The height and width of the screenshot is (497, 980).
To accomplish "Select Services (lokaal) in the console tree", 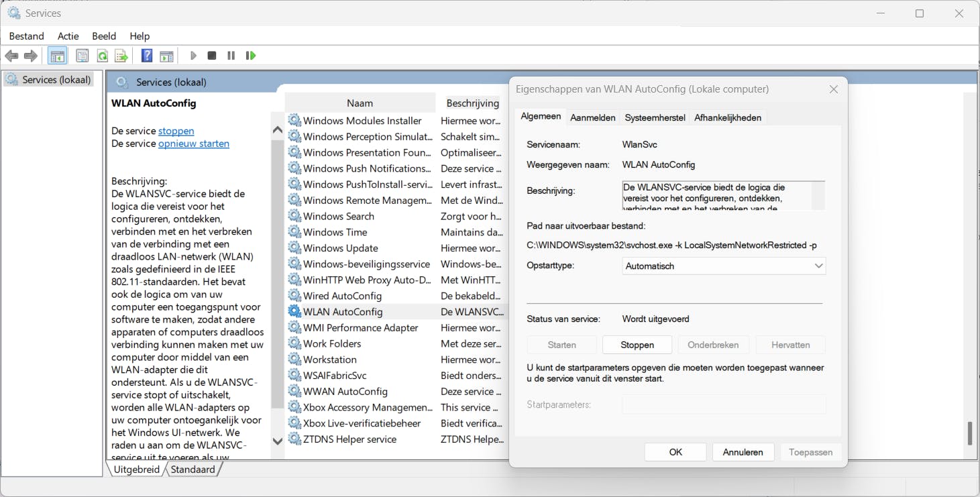I will [48, 80].
